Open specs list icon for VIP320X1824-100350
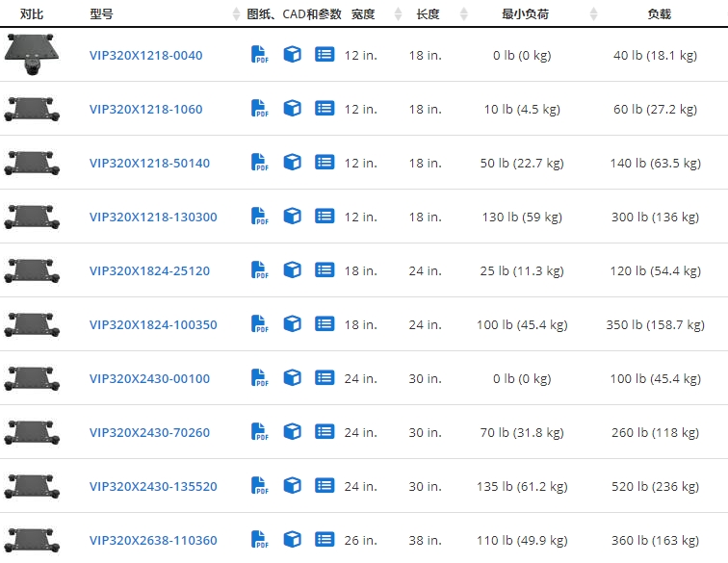728x563 pixels. [x=325, y=323]
